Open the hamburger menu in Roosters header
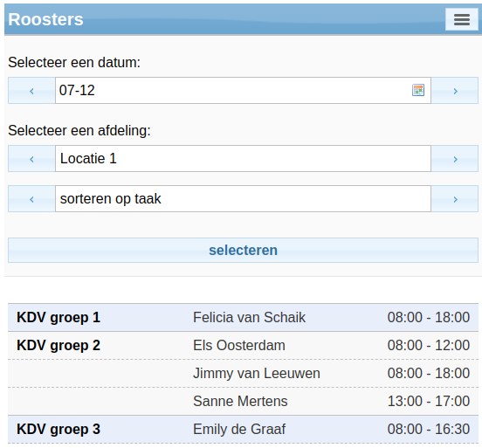 pos(461,20)
